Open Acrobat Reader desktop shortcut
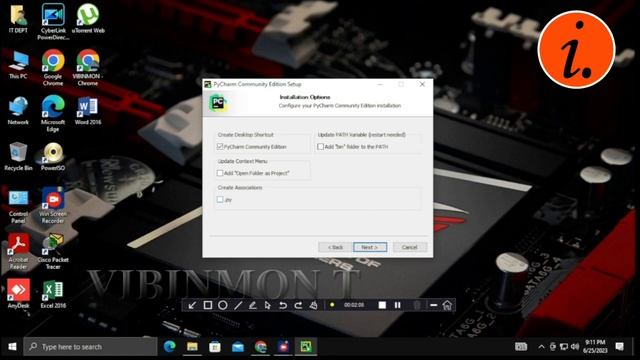Viewport: 640px width, 360px height. 18,251
